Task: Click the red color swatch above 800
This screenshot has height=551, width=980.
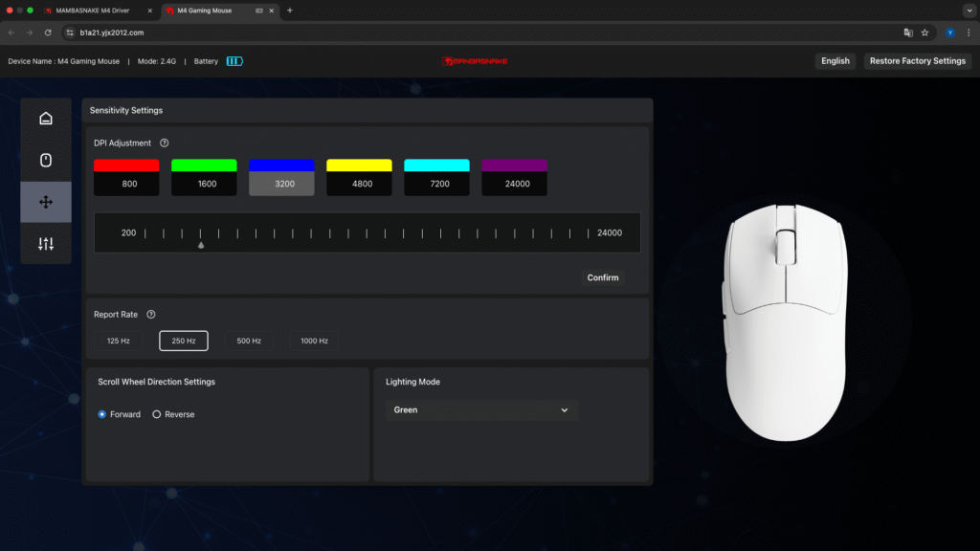Action: pyautogui.click(x=126, y=165)
